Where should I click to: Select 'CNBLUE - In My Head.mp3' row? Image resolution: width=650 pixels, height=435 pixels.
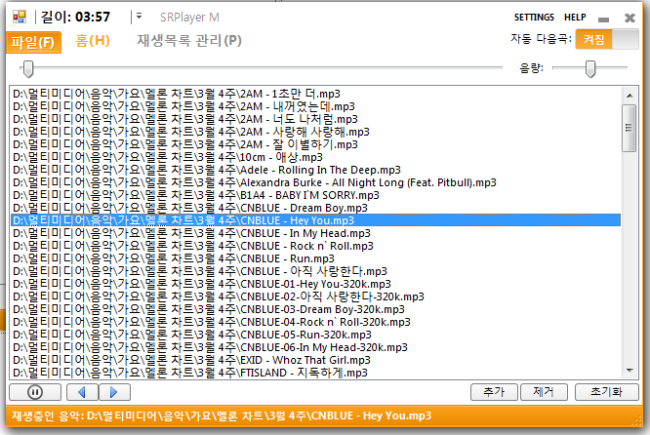[315, 233]
